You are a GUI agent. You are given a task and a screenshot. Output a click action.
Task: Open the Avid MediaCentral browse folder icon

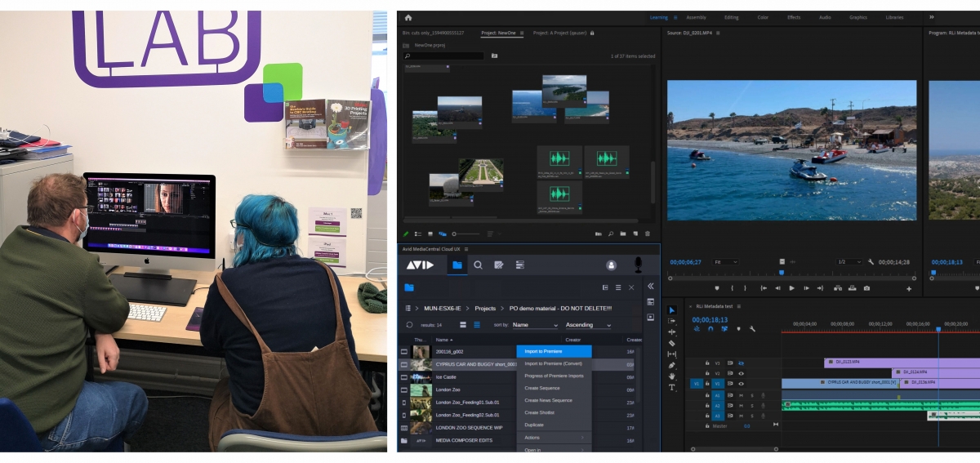[x=457, y=265]
